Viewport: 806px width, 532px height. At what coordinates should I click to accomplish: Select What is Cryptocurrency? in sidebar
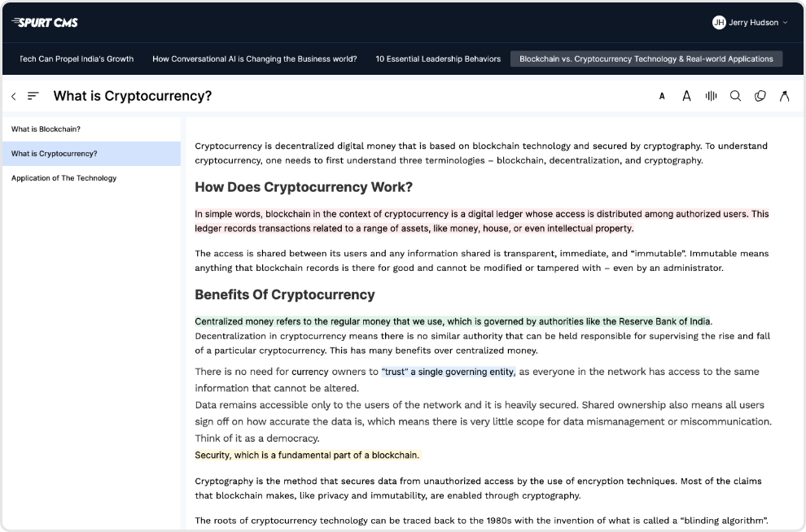coord(91,154)
